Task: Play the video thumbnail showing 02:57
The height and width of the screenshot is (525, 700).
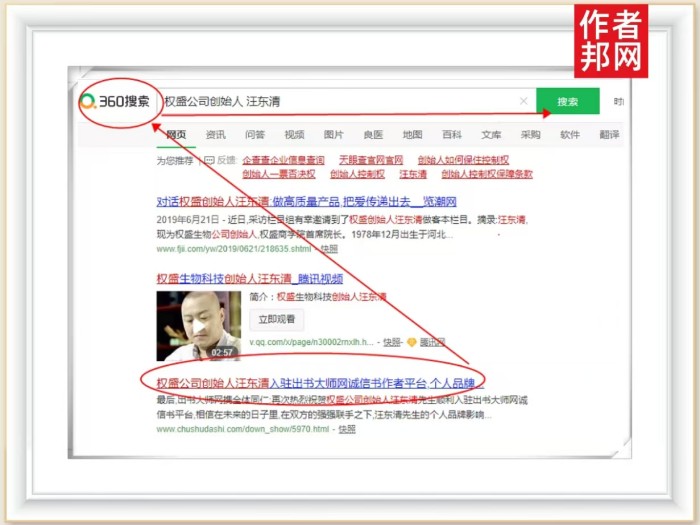Action: 198,326
